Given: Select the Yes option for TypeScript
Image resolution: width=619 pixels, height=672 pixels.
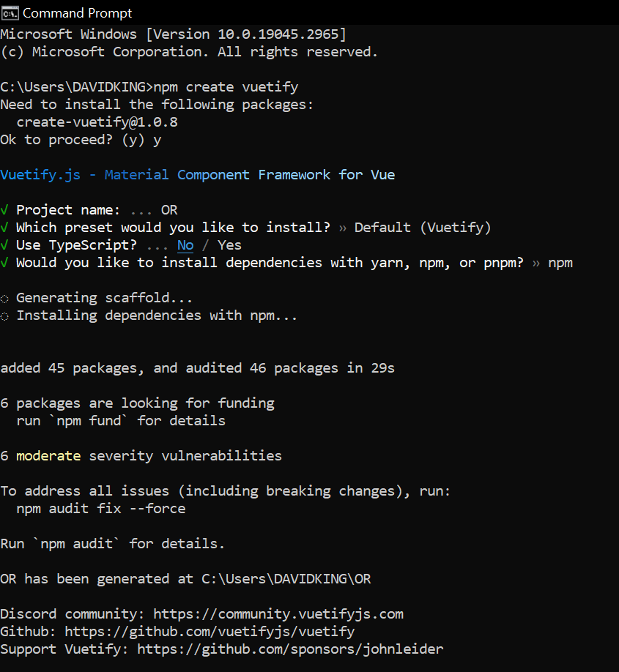Looking at the screenshot, I should pyautogui.click(x=229, y=245).
